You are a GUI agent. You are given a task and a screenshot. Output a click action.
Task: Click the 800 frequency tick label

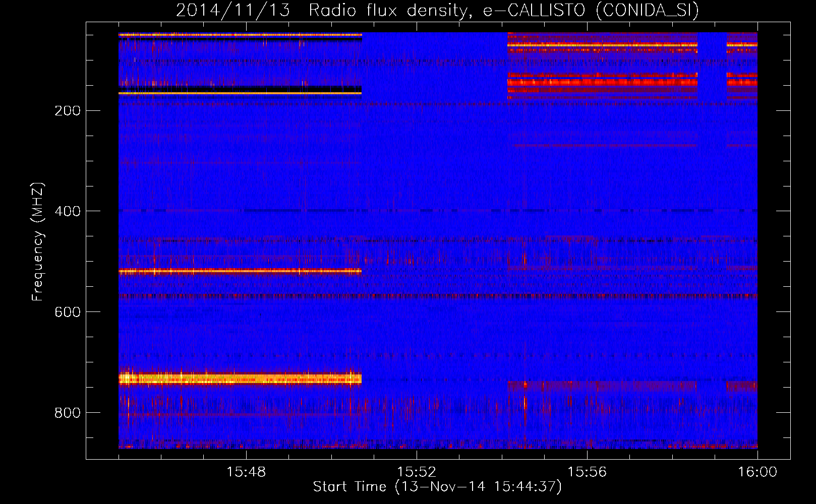click(68, 413)
